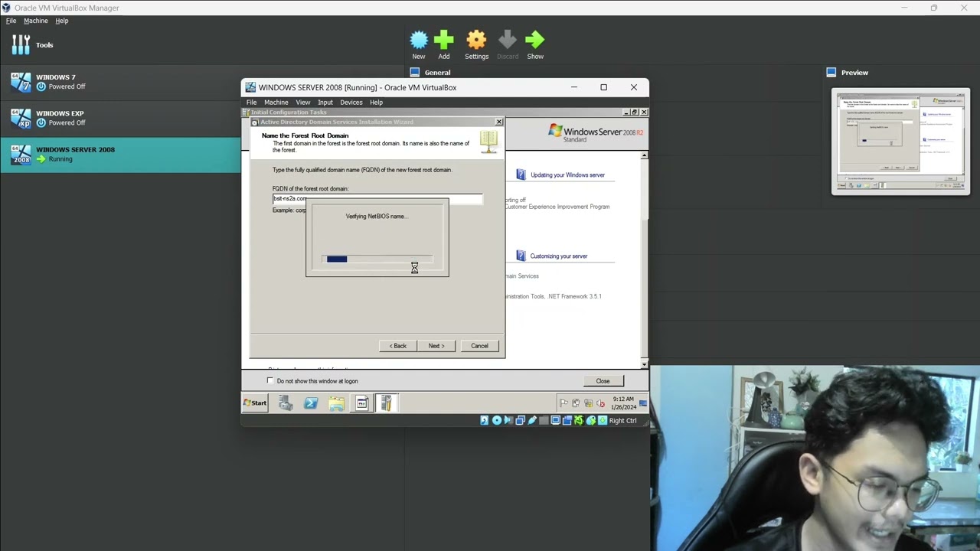Open the Input menu in VM window

[x=325, y=102]
